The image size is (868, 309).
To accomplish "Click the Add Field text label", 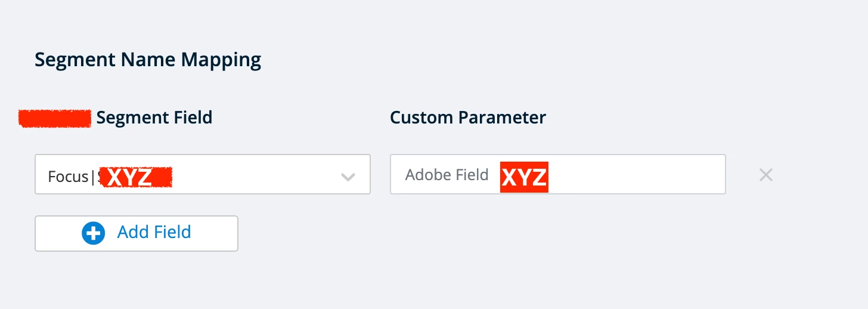I will [154, 232].
